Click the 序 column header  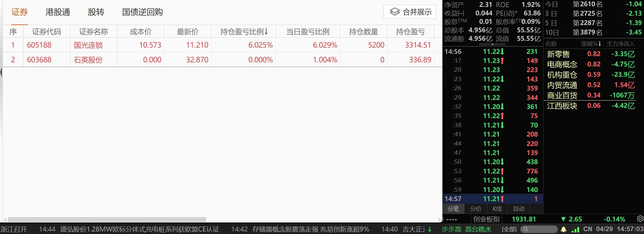point(13,32)
